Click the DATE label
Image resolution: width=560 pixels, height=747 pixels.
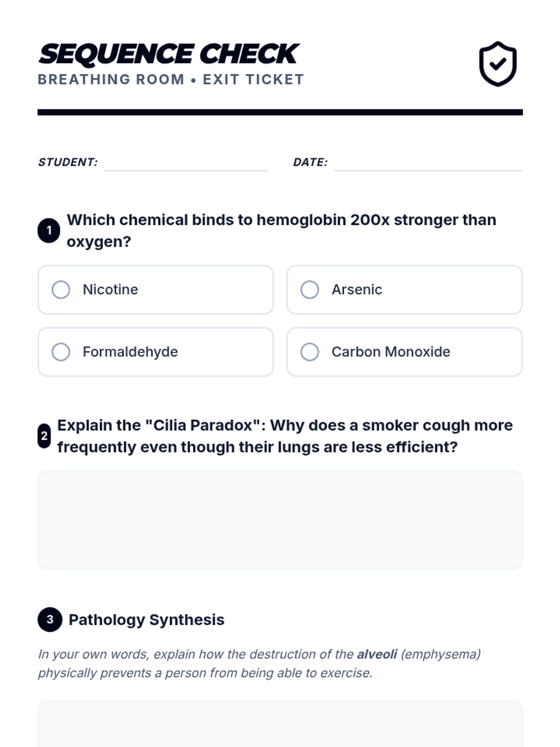[310, 162]
